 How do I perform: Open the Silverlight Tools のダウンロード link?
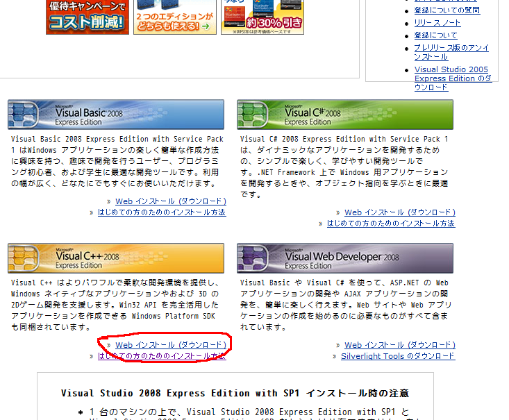point(397,356)
